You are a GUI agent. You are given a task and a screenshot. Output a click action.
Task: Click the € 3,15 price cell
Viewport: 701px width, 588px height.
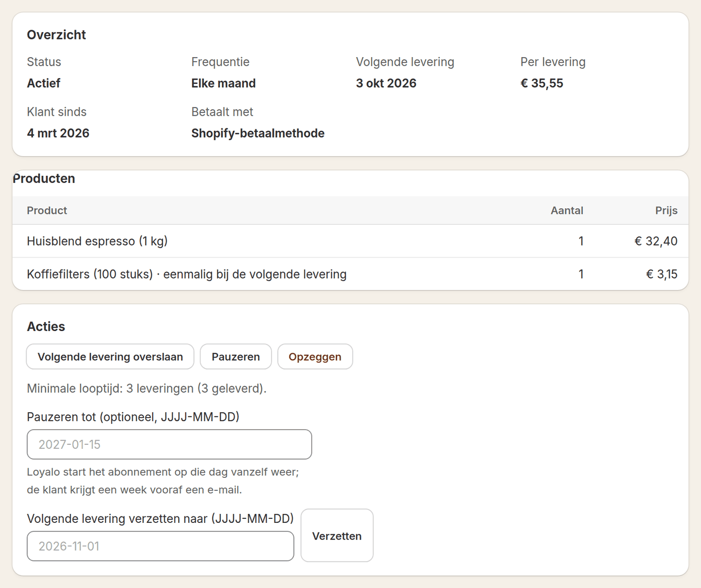661,274
